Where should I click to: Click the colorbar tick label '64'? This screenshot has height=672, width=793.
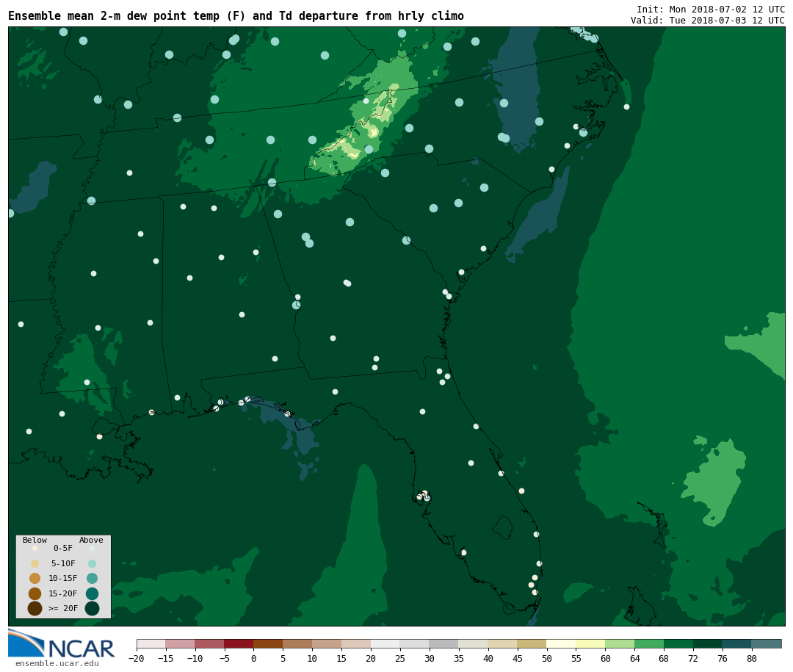pos(634,658)
